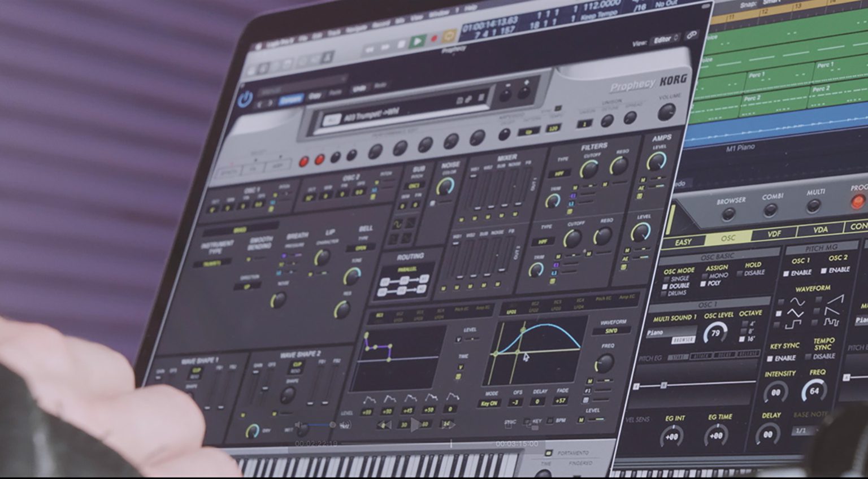Select the sawtooth waveform icon in Pitch MG
This screenshot has width=868, height=479.
pos(834,298)
